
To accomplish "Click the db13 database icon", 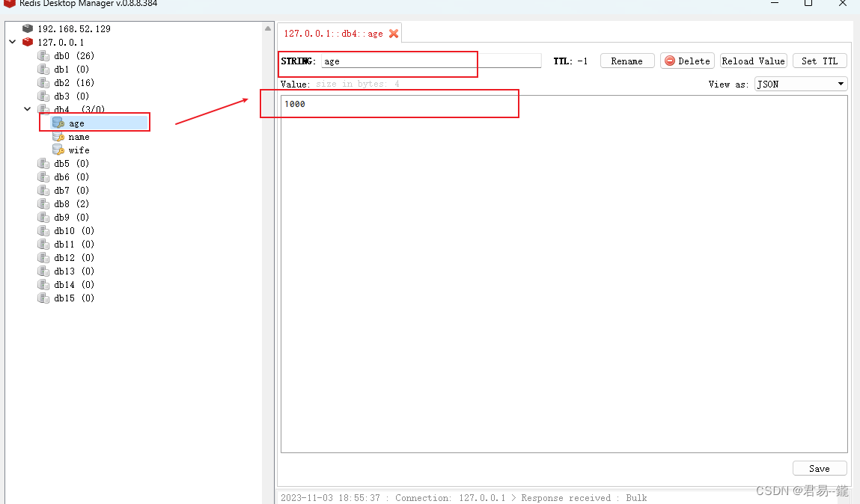I will point(43,271).
